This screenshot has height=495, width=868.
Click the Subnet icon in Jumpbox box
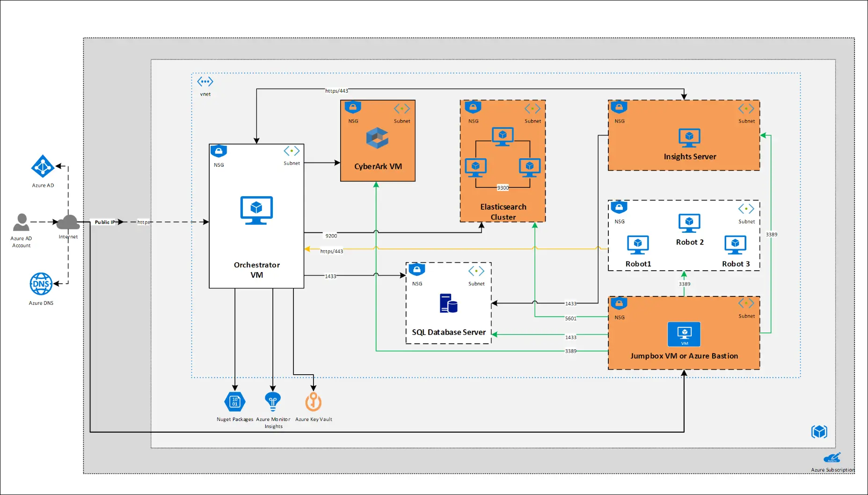tap(746, 303)
